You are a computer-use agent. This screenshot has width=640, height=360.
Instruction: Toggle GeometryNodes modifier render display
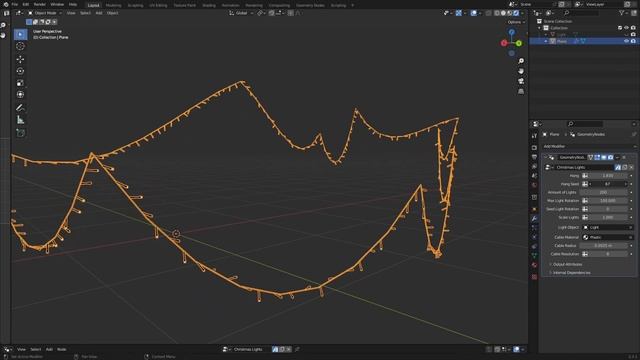(x=610, y=157)
